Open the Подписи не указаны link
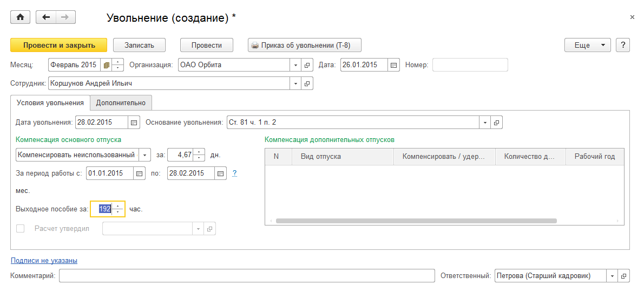The height and width of the screenshot is (290, 644). 44,261
